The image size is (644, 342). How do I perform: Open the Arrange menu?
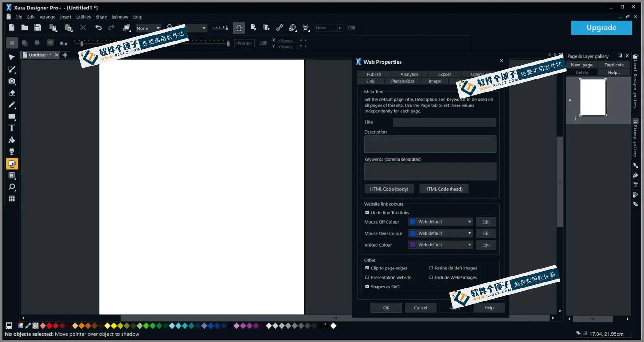[x=47, y=17]
